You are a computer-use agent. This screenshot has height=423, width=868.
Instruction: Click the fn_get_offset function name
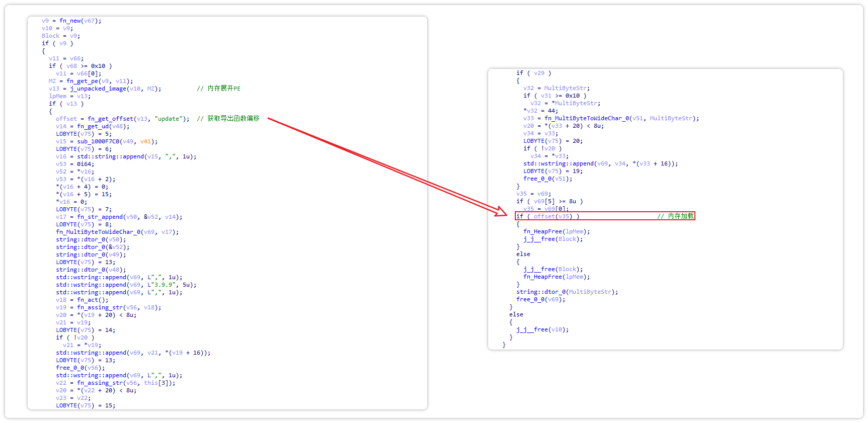coord(110,119)
